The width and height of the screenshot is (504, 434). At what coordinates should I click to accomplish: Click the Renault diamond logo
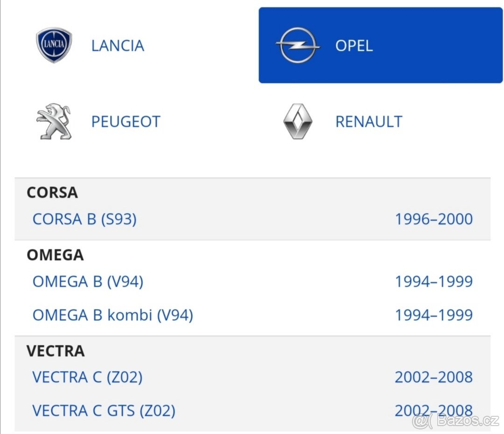pyautogui.click(x=297, y=121)
